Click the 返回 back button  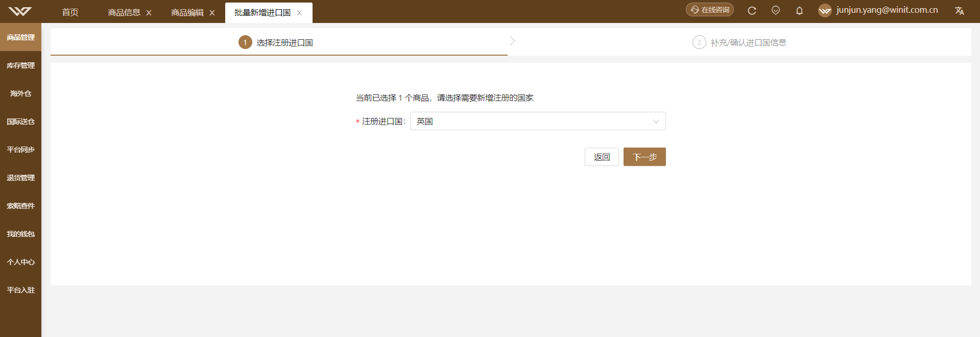[x=602, y=157]
